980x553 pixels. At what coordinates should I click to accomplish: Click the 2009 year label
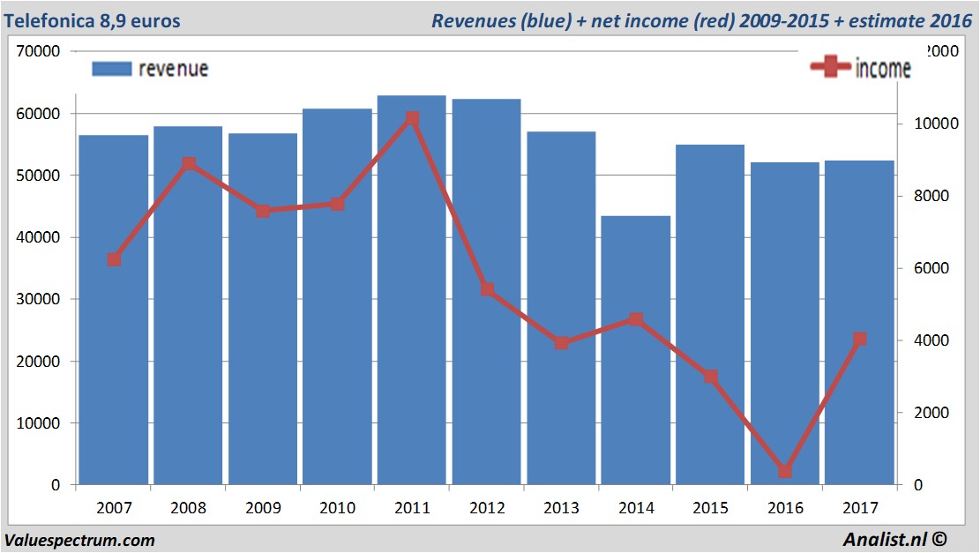(x=263, y=508)
